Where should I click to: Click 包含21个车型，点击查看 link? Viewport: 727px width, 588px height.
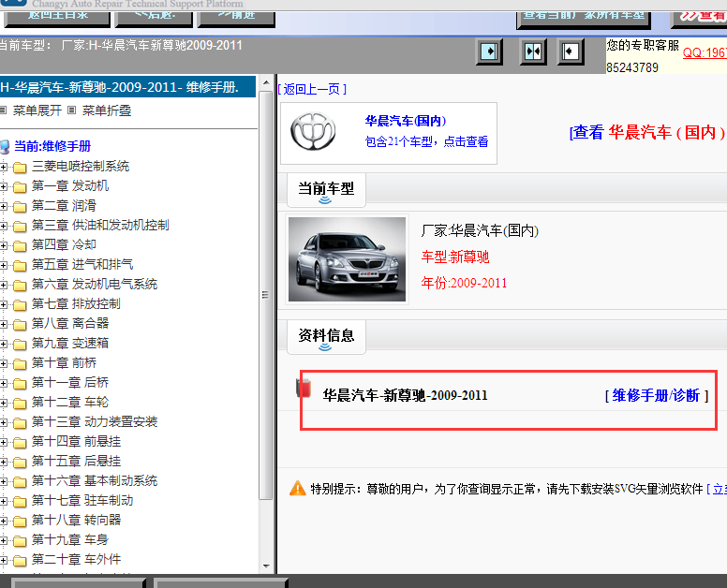[x=426, y=141]
